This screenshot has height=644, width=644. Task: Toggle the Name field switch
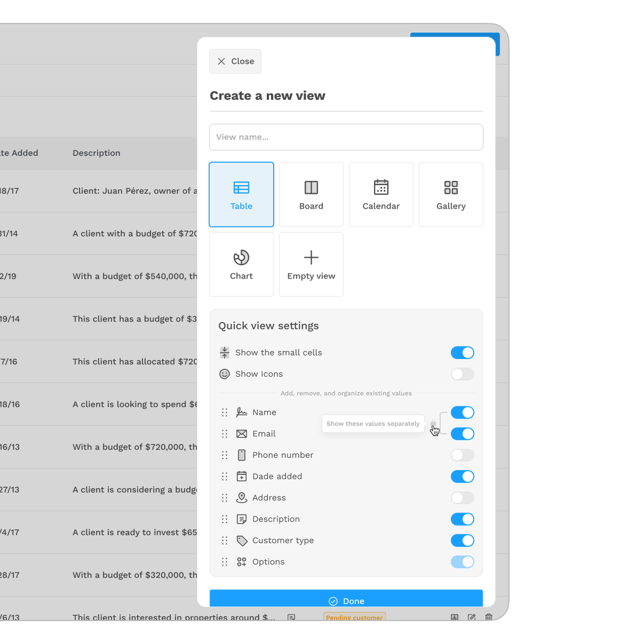(x=463, y=412)
